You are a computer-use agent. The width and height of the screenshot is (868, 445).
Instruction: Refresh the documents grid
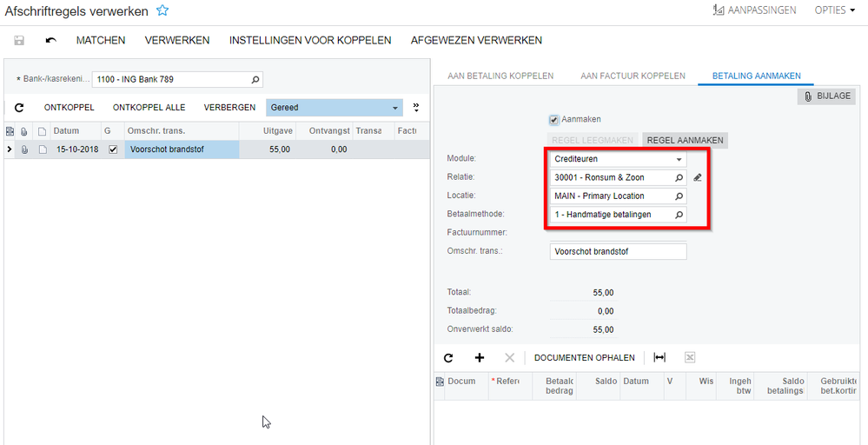pos(448,357)
